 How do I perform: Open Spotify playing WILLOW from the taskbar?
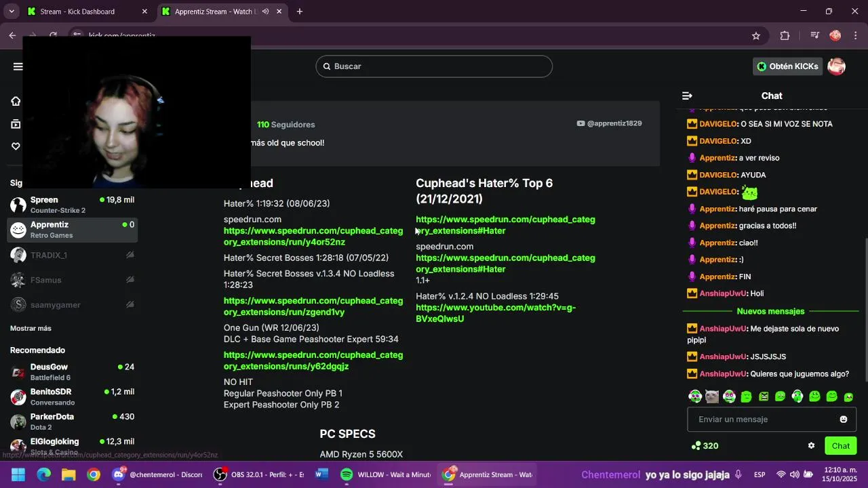pos(385,474)
